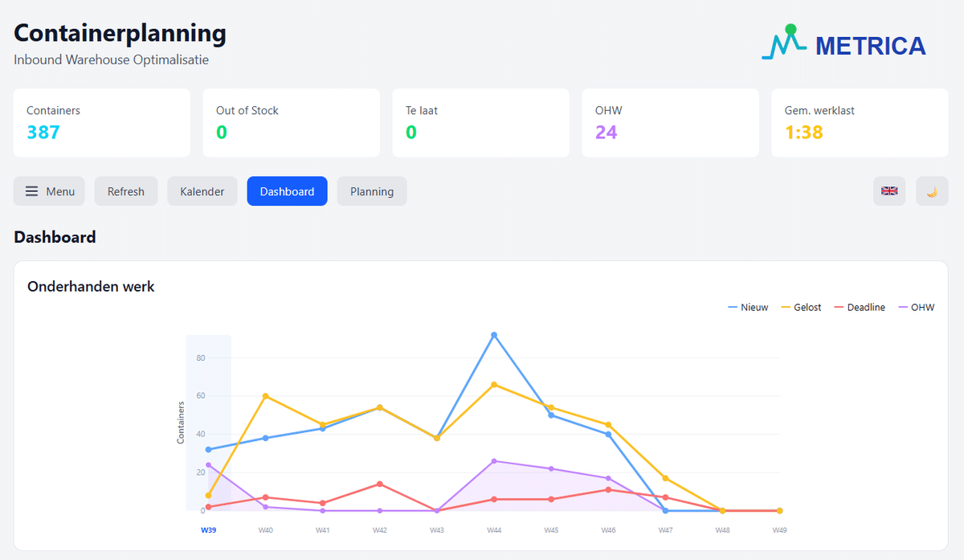964x560 pixels.
Task: Open the Out of Stock stat card
Action: coord(292,123)
